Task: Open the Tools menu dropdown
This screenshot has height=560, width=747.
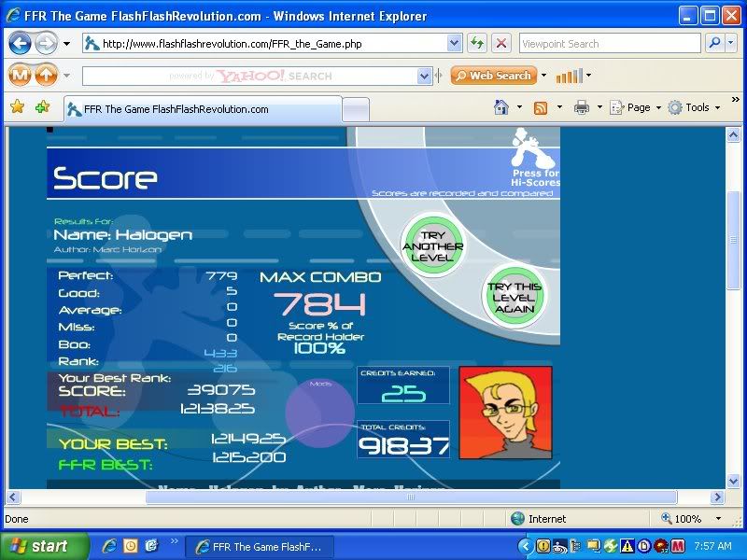Action: (695, 107)
